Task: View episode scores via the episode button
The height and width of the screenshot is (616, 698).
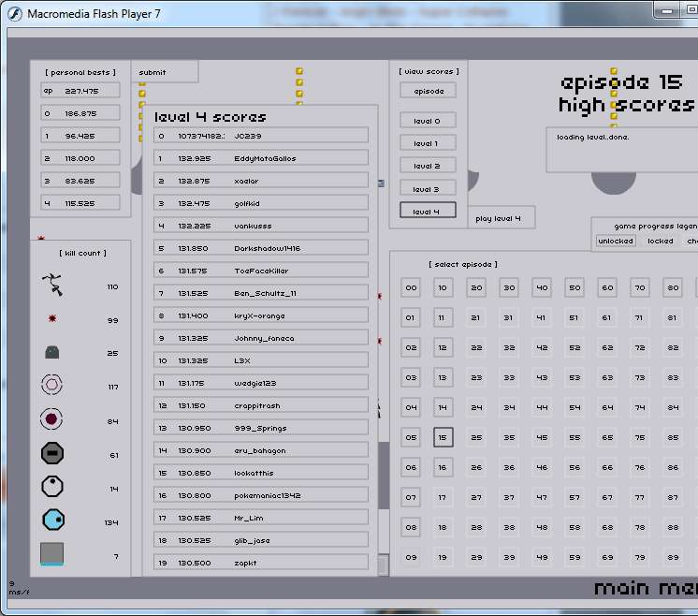Action: (x=428, y=91)
